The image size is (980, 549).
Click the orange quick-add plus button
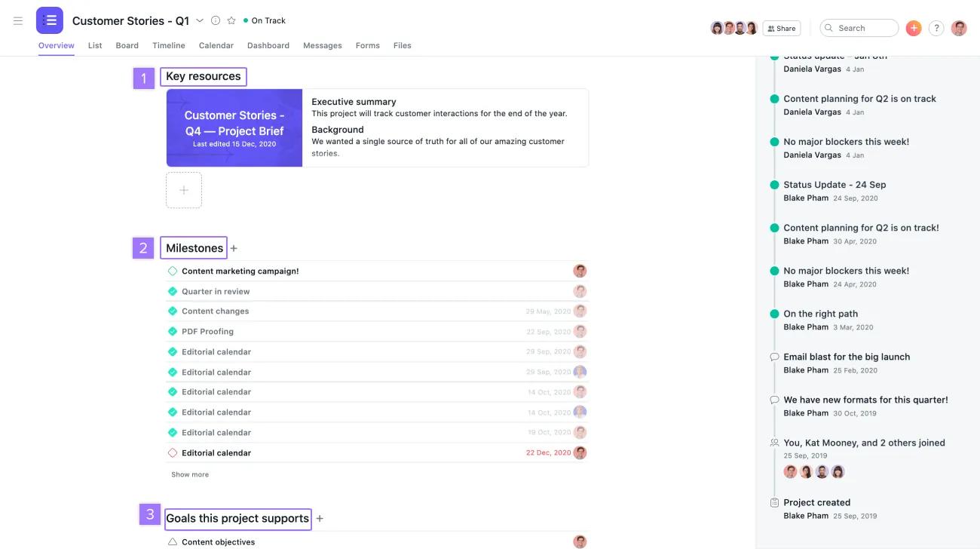click(914, 27)
